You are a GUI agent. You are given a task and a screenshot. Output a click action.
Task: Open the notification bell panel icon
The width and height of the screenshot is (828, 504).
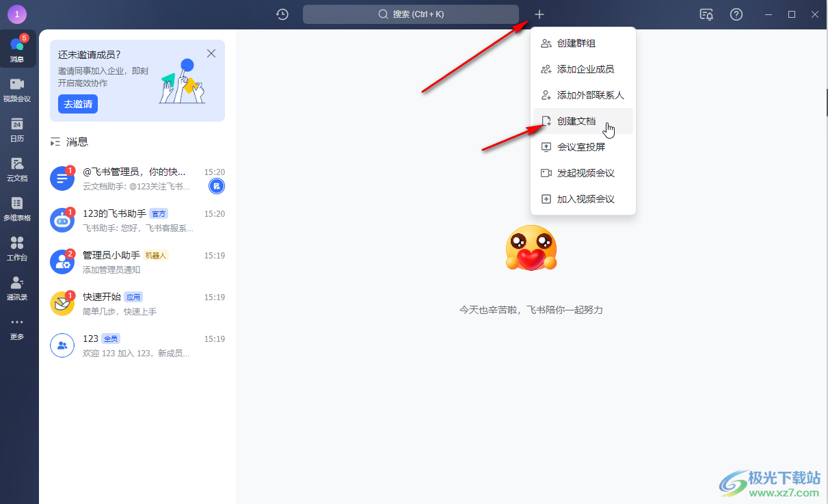pyautogui.click(x=707, y=14)
